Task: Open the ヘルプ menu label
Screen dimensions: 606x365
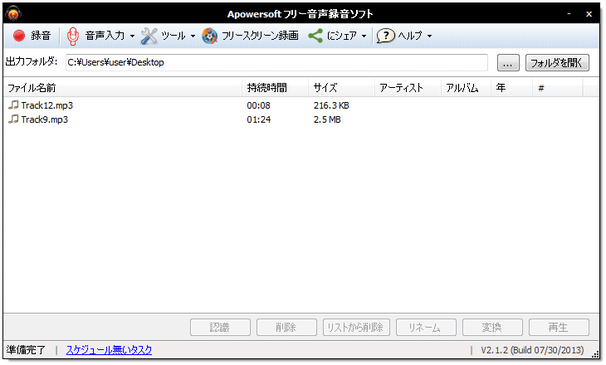Action: [x=410, y=36]
